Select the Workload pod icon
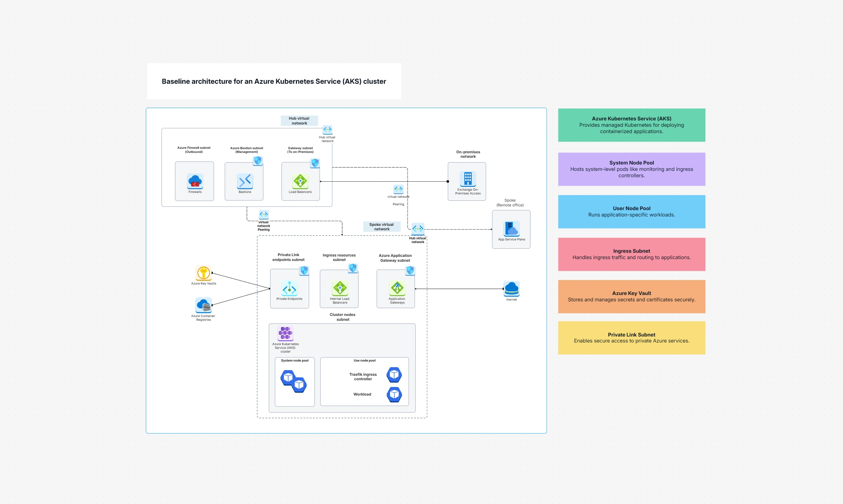 point(394,394)
